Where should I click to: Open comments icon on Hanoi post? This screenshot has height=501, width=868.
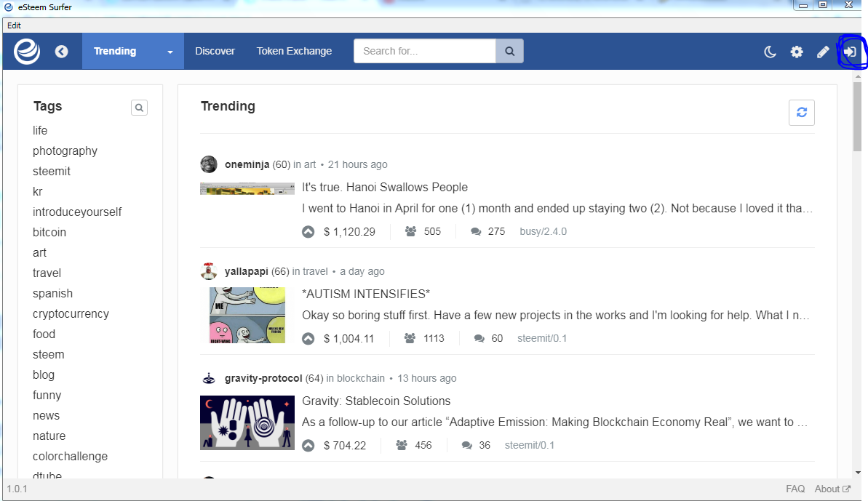[476, 231]
